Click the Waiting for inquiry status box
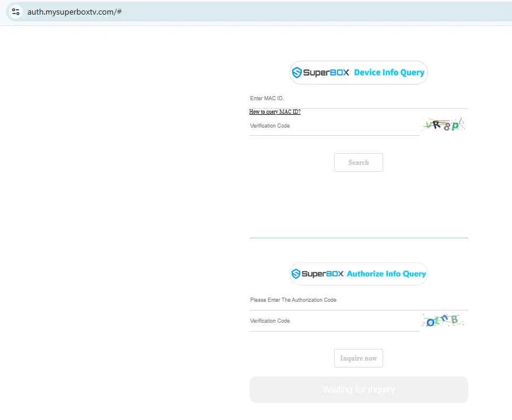 click(x=359, y=390)
